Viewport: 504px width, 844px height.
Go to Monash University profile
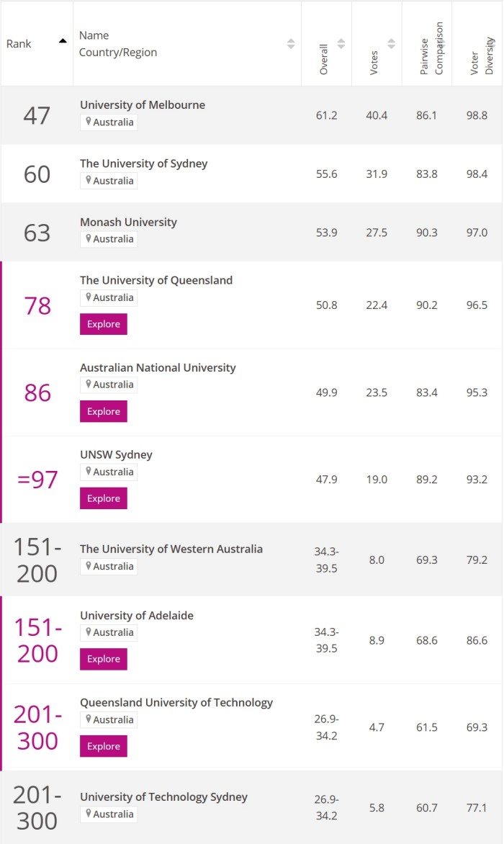point(128,222)
